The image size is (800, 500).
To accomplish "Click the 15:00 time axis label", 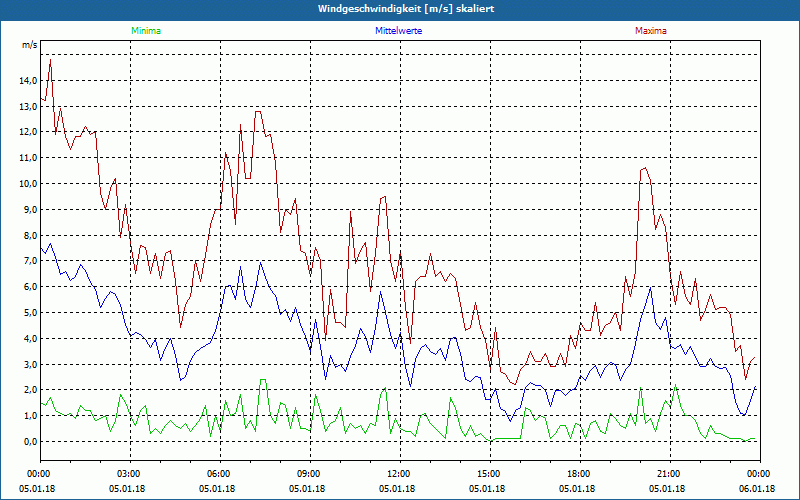I will click(490, 474).
